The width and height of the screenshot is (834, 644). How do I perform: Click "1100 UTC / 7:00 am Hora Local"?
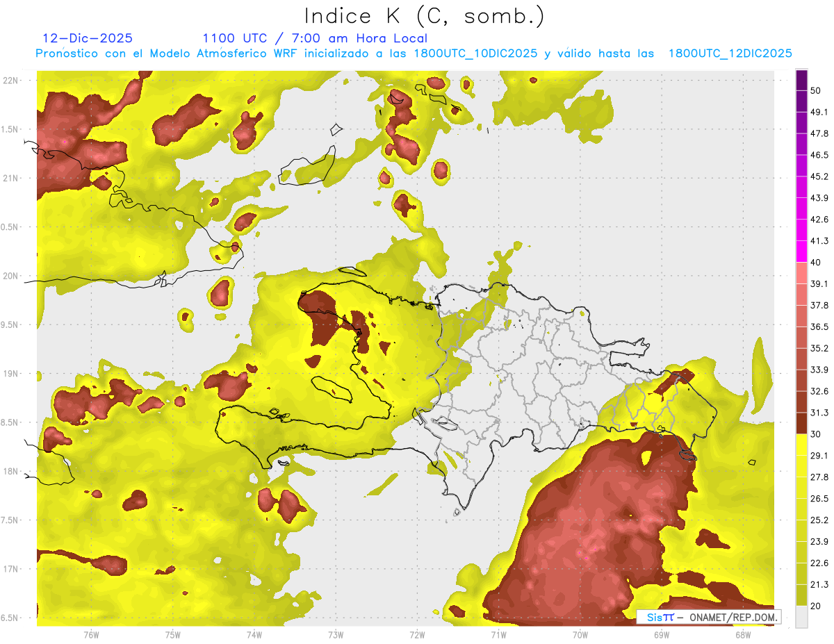[x=315, y=38]
